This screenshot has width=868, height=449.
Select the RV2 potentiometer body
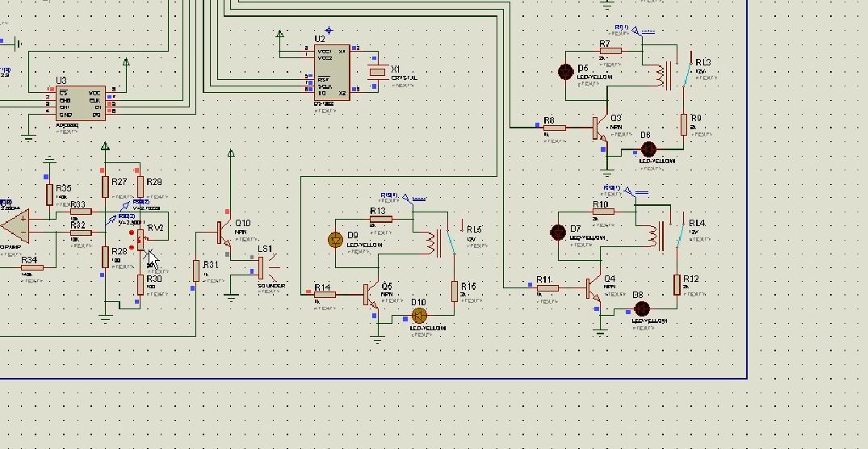[140, 239]
